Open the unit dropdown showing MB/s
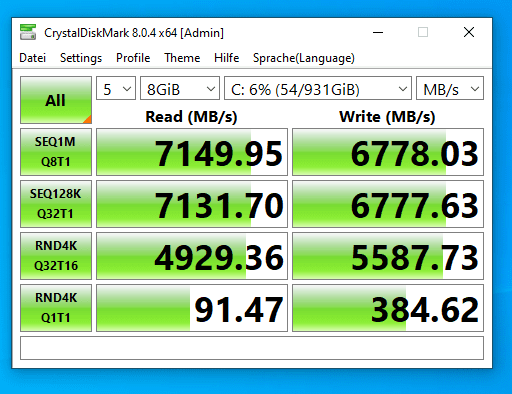Screen dimensions: 512x394 450,88
